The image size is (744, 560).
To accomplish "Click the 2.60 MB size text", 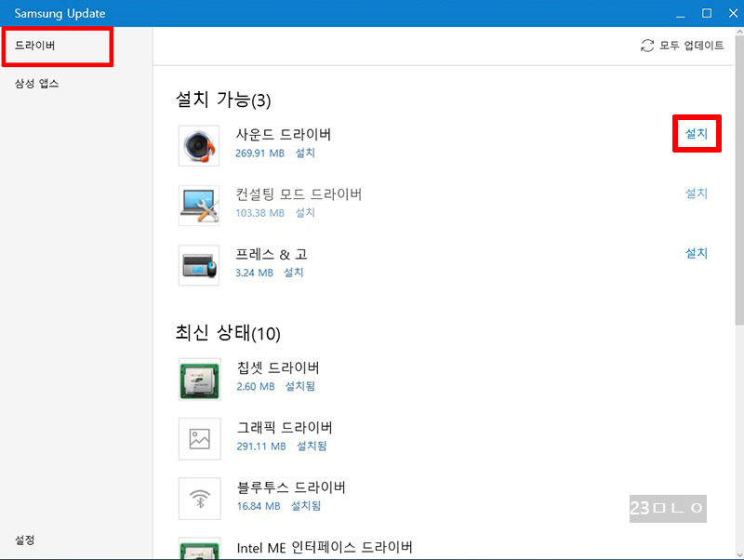I will (256, 387).
